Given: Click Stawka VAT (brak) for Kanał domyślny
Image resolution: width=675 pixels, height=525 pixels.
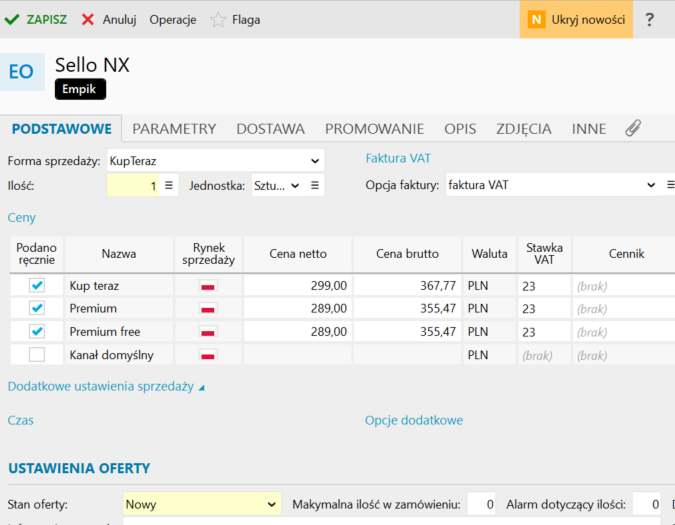Looking at the screenshot, I should click(544, 355).
